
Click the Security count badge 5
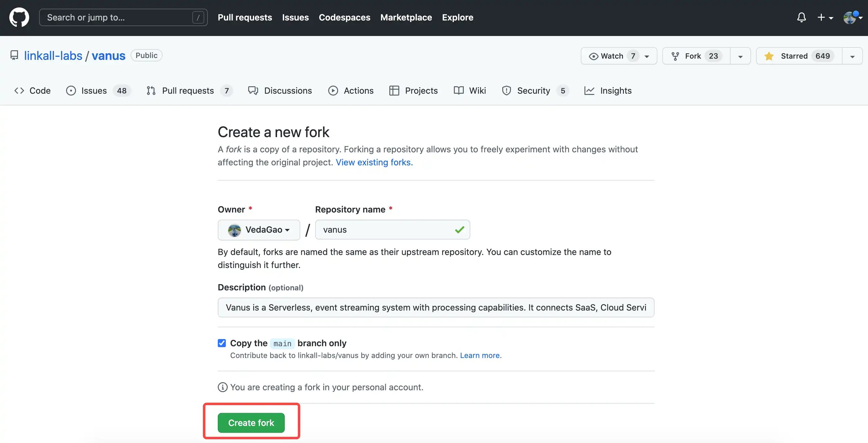click(x=563, y=91)
